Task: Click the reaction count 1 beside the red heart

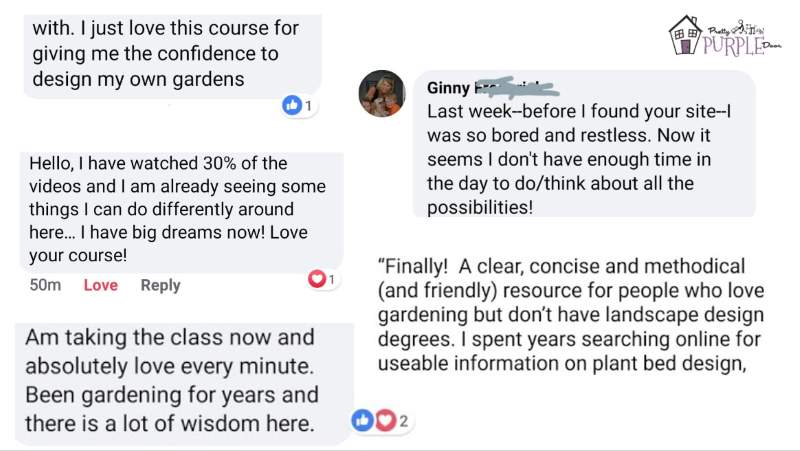Action: [x=332, y=280]
